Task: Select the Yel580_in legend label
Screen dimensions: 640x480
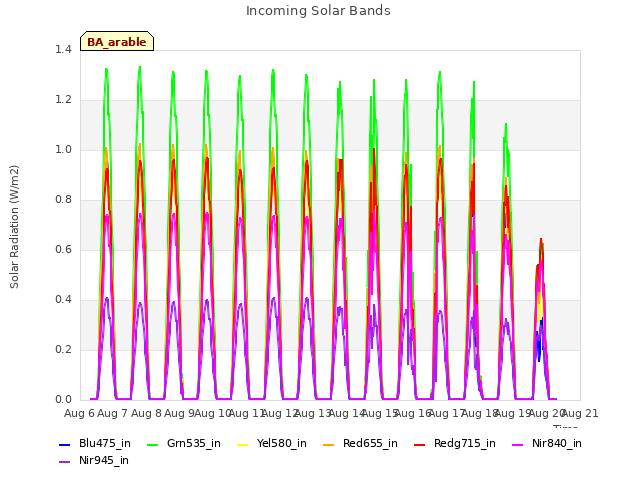Action: click(x=282, y=443)
